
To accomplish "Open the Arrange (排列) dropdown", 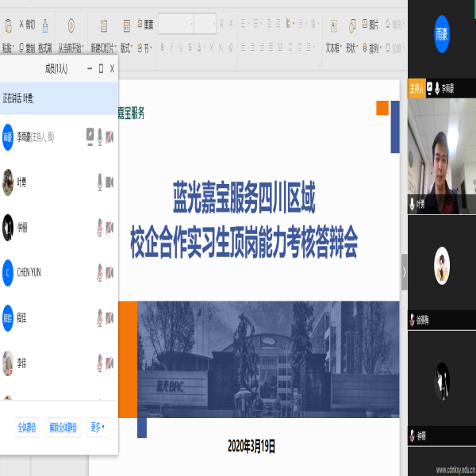I will [372, 48].
